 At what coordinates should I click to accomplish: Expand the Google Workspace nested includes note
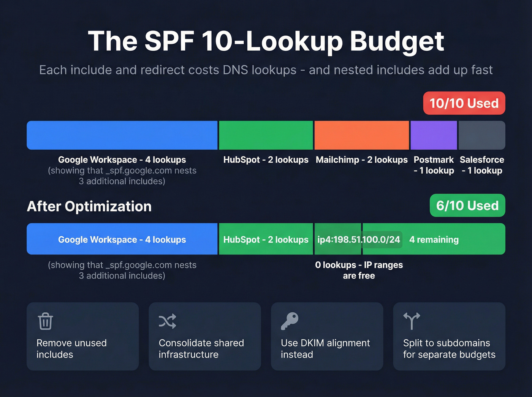[122, 176]
